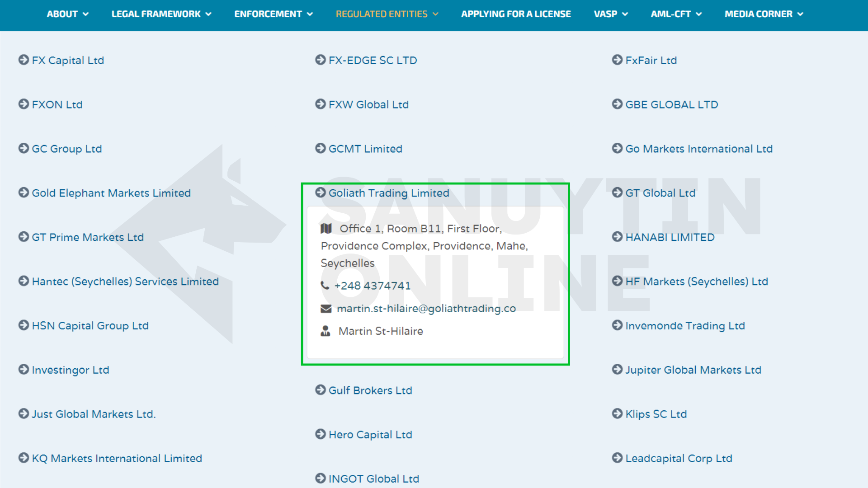Click arrow icon beside Gulf Brokers Ltd

pyautogui.click(x=321, y=390)
